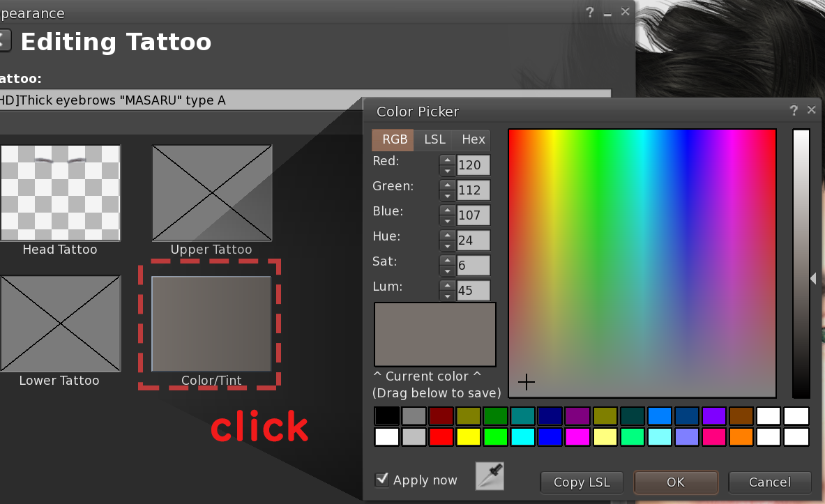The height and width of the screenshot is (504, 825).
Task: Open the Head Tattoo texture thumbnail
Action: pyautogui.click(x=60, y=193)
